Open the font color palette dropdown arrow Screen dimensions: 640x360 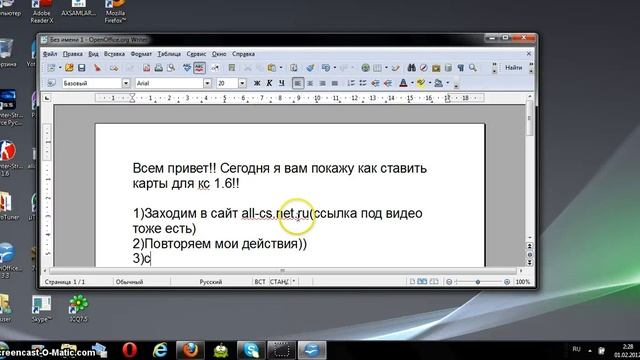pyautogui.click(x=412, y=83)
